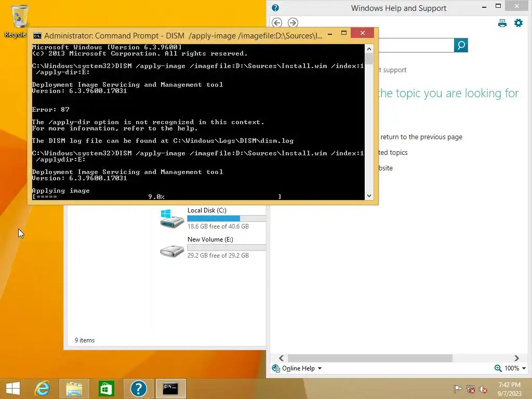Image resolution: width=532 pixels, height=399 pixels.
Task: Click the 'Applying image' console line
Action: [61, 191]
